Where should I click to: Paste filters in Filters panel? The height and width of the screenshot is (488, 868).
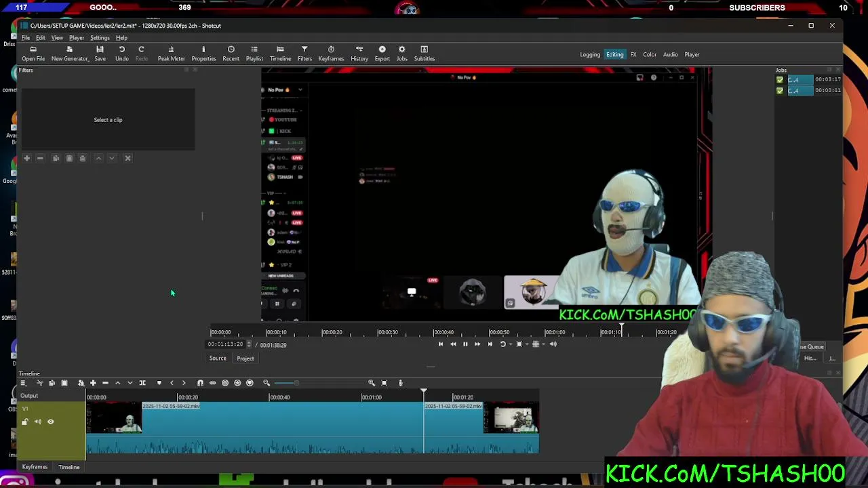point(69,158)
